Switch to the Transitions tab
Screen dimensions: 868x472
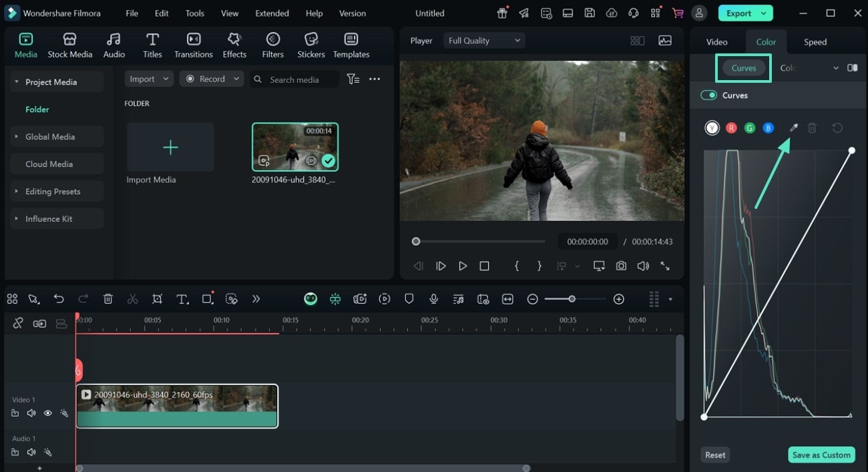pyautogui.click(x=194, y=45)
